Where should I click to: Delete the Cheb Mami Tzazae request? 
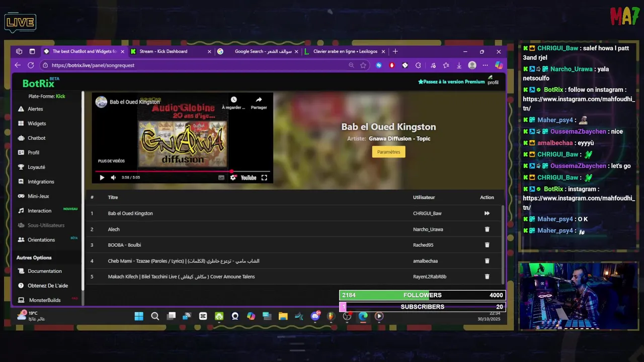pos(487,261)
